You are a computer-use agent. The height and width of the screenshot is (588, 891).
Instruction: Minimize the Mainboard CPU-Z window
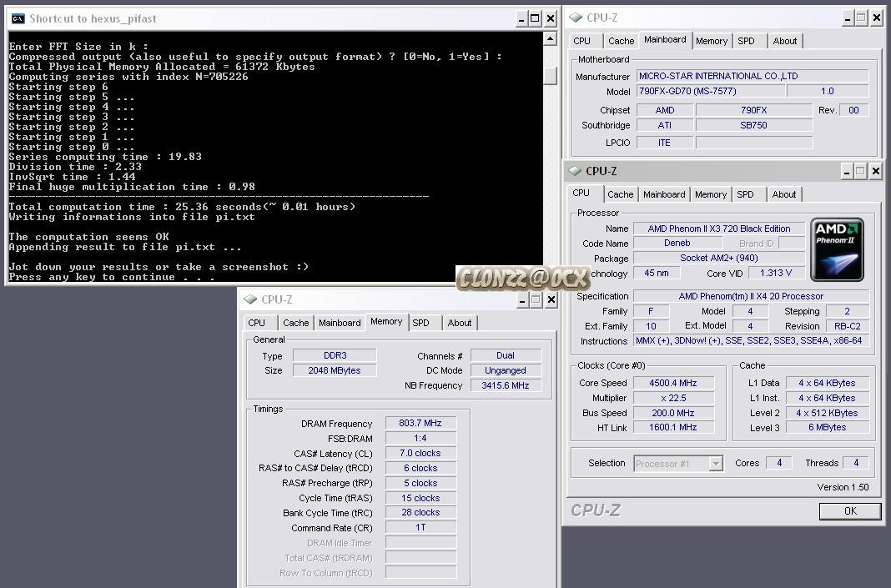[848, 18]
